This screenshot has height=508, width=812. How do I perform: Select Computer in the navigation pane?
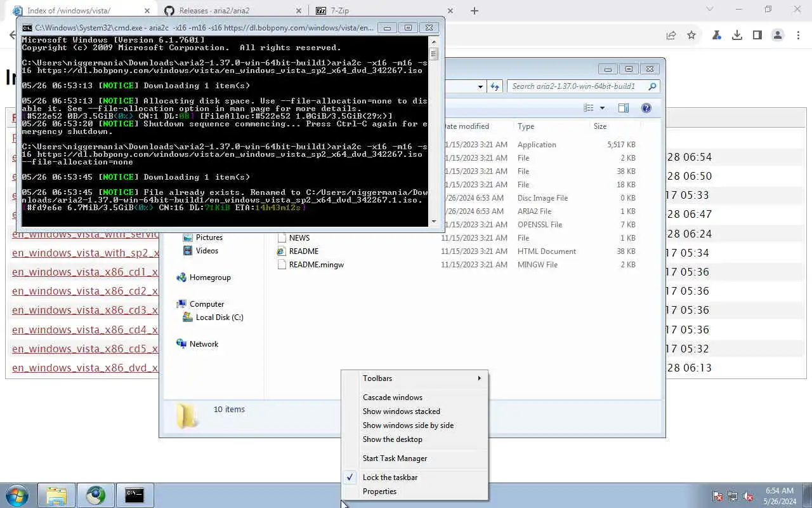coord(207,304)
